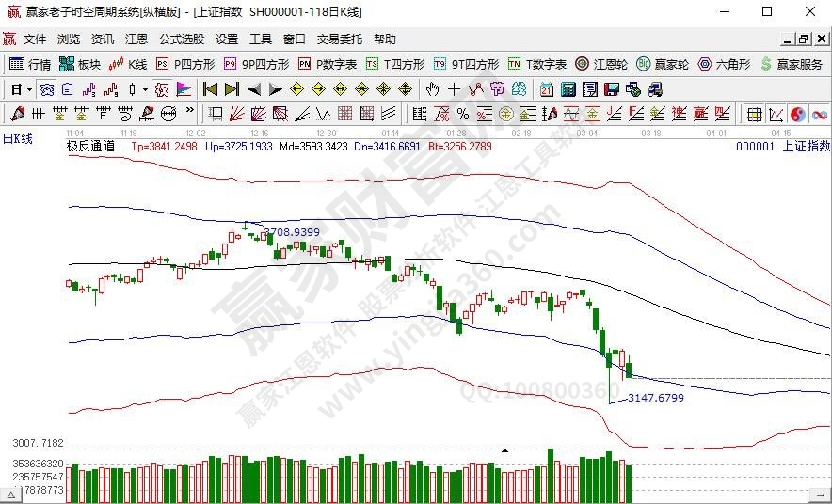Image resolution: width=832 pixels, height=504 pixels.
Task: Open the calculator icon
Action: point(568,89)
